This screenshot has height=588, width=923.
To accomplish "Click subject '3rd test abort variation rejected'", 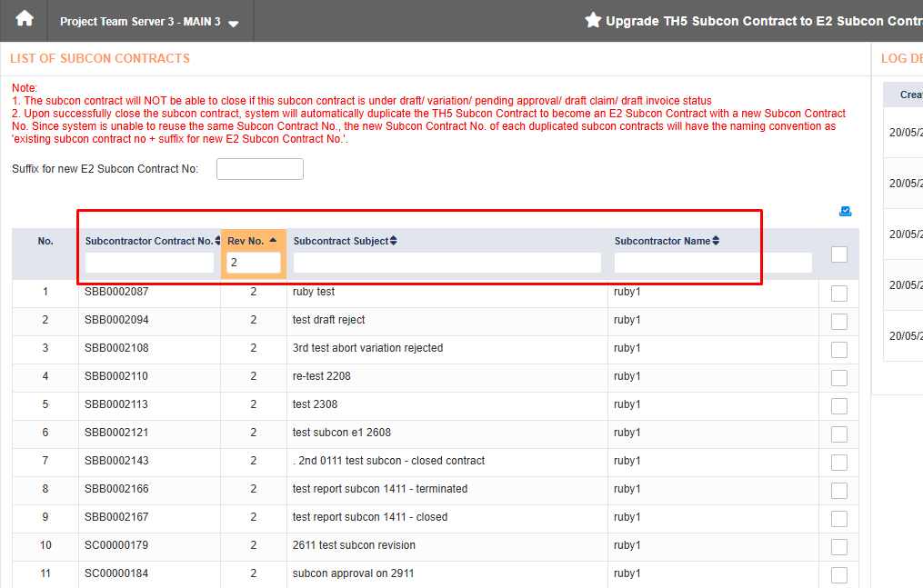I will click(368, 348).
